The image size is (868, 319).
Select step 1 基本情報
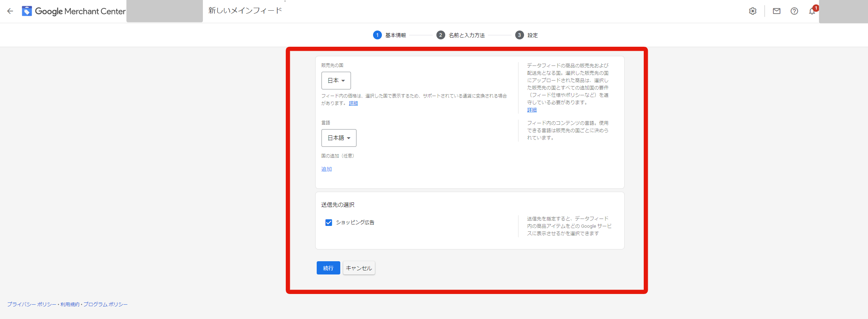point(390,35)
